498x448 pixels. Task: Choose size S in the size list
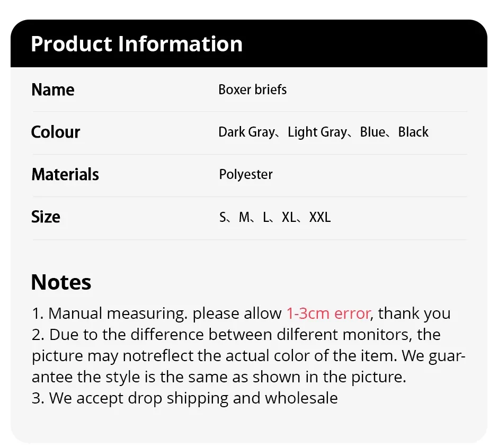(x=223, y=217)
